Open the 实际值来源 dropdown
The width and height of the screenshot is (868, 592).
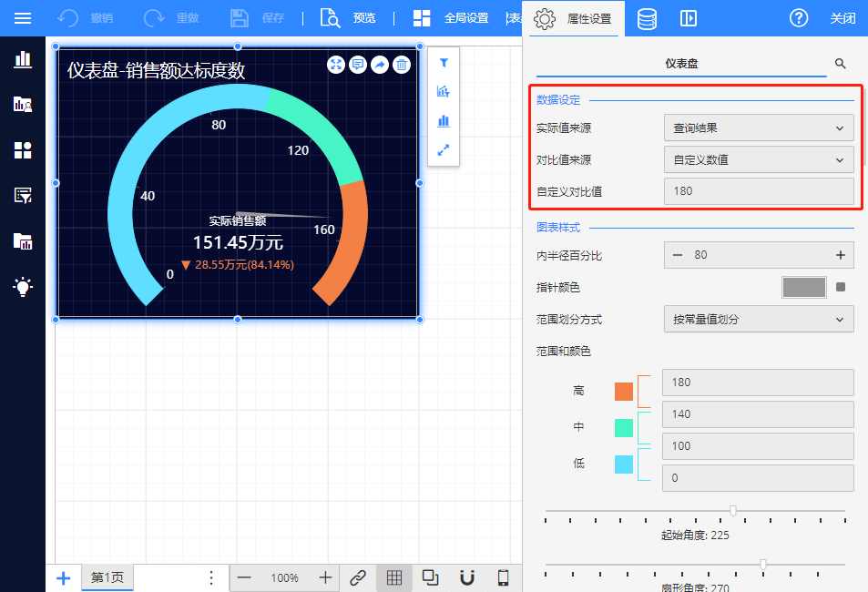click(758, 128)
